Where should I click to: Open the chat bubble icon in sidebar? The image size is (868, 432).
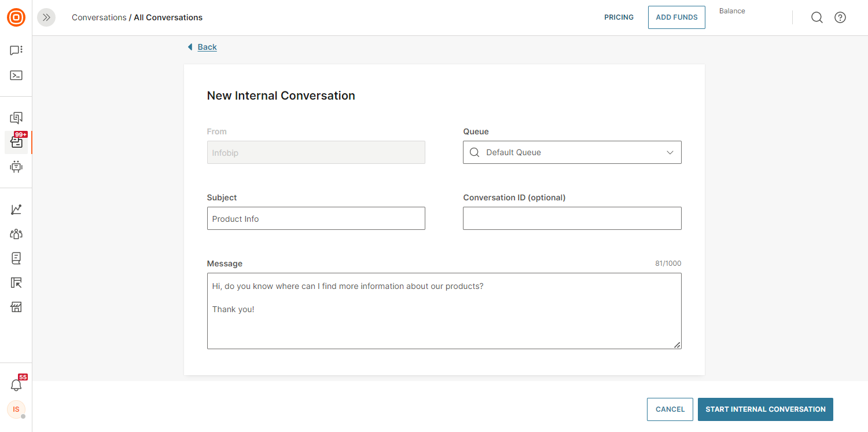click(x=16, y=50)
